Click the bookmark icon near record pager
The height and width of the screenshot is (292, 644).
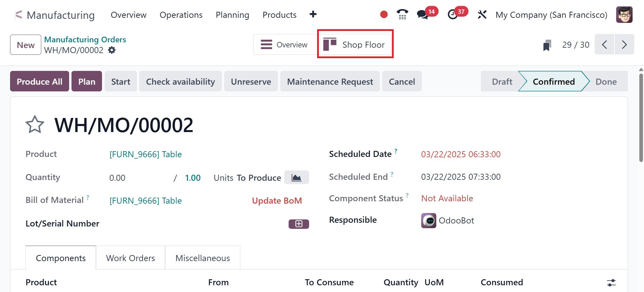(x=547, y=45)
